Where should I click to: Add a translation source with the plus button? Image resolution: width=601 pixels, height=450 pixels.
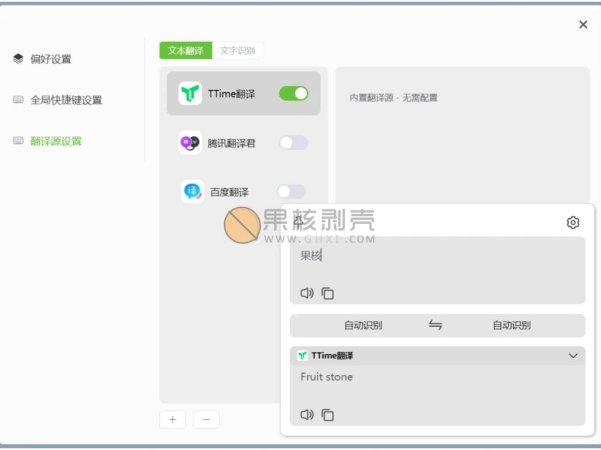tap(172, 419)
